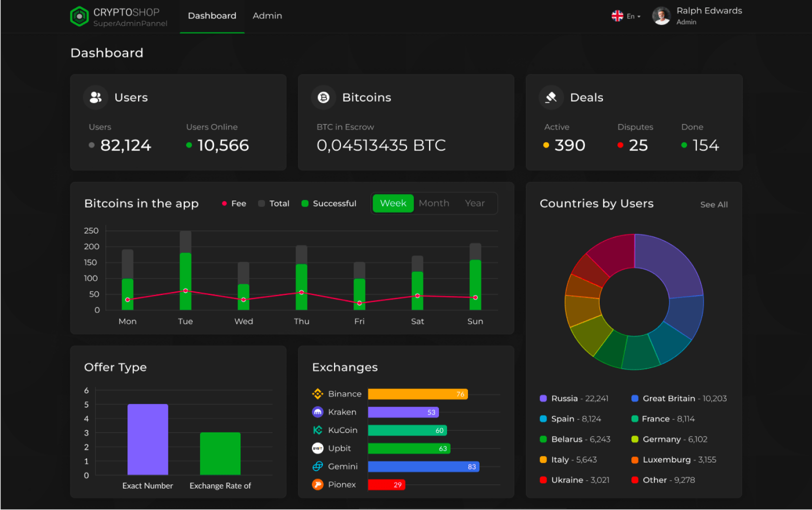812x510 pixels.
Task: Select the Dashboard tab
Action: pyautogui.click(x=211, y=15)
